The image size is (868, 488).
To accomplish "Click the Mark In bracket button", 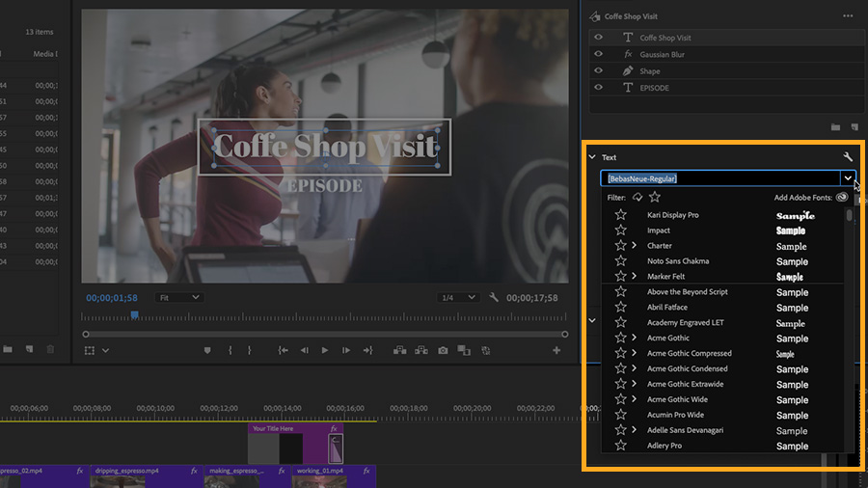I will click(230, 350).
